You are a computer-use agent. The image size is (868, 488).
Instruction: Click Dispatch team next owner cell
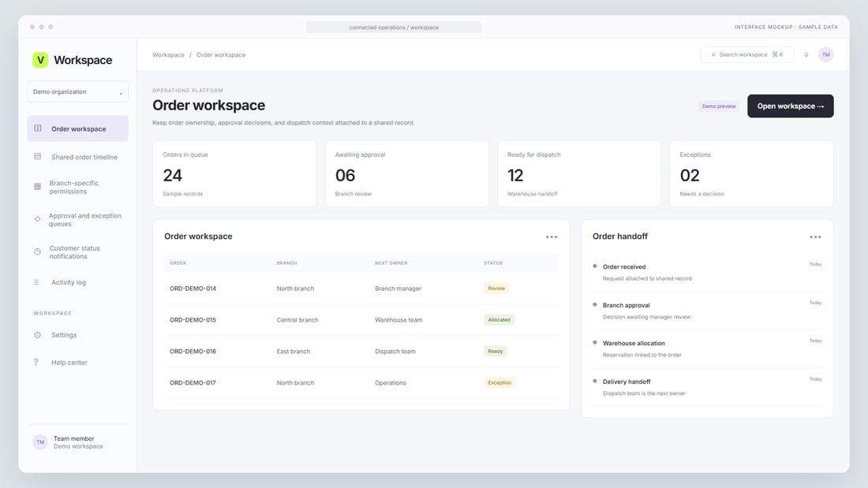tap(395, 352)
